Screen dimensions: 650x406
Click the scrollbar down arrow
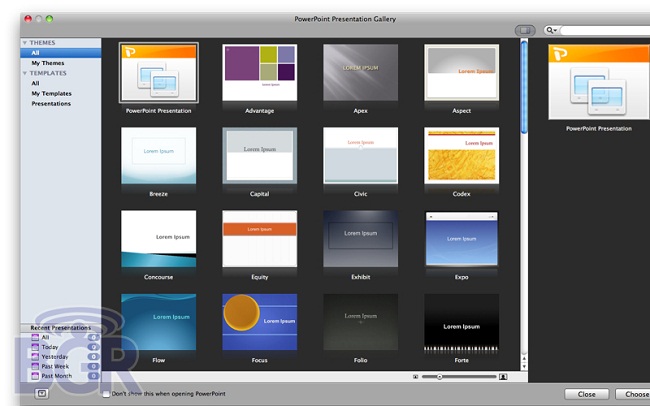click(x=524, y=367)
